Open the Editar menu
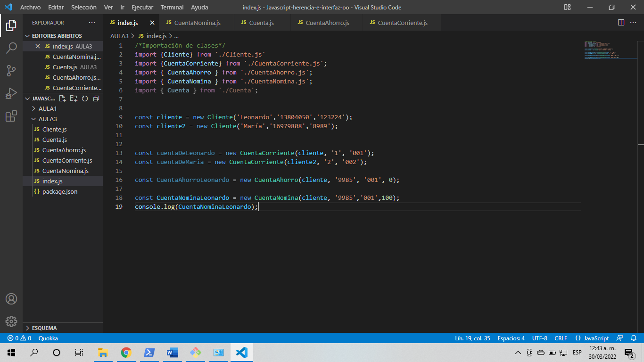The height and width of the screenshot is (362, 644). (x=56, y=7)
